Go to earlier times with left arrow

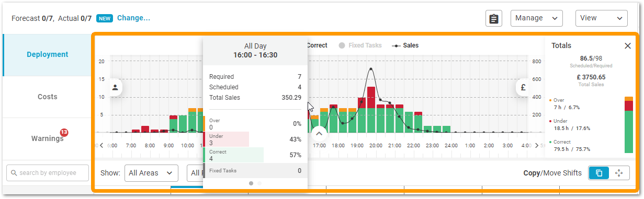[x=101, y=145]
